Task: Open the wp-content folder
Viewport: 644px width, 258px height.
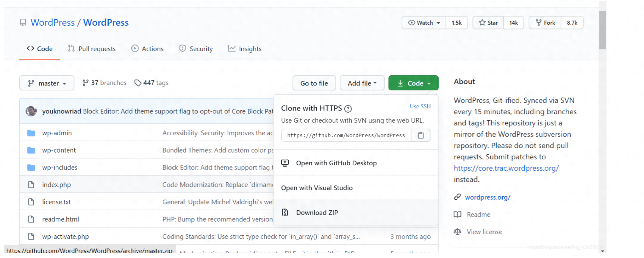Action: point(59,150)
